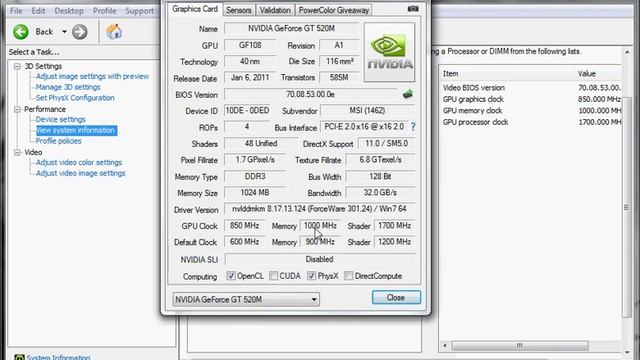Click the Close button in GPU-Z
This screenshot has height=360, width=640.
pos(396,298)
